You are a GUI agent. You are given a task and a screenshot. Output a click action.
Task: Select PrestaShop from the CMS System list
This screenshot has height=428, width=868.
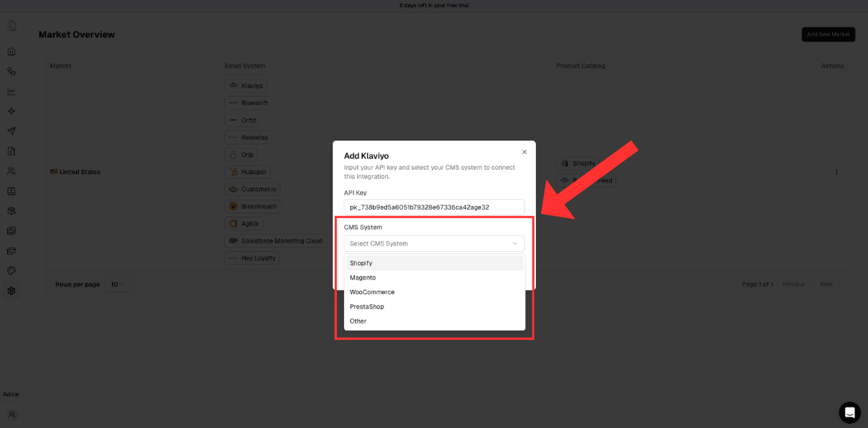click(434, 306)
